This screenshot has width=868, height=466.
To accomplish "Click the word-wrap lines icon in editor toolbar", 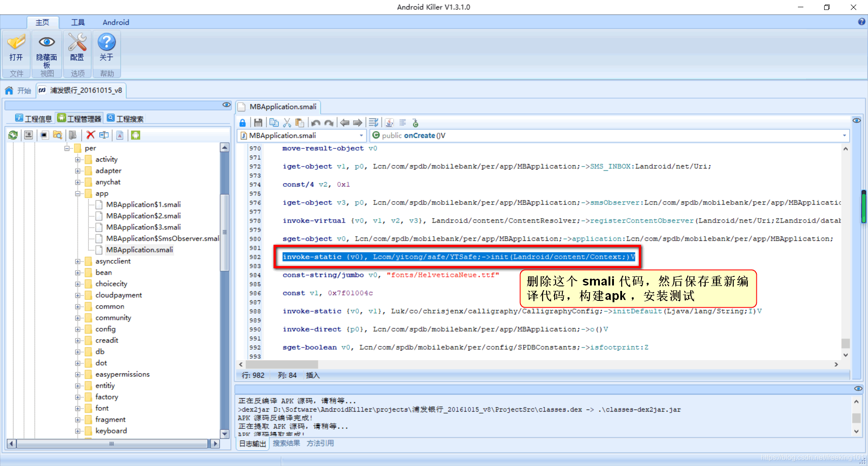I will click(373, 123).
